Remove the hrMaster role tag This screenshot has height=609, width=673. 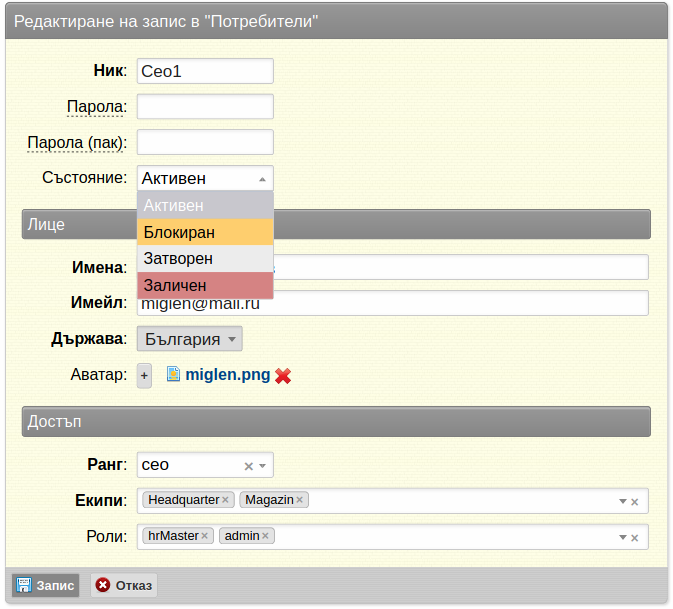tap(204, 536)
